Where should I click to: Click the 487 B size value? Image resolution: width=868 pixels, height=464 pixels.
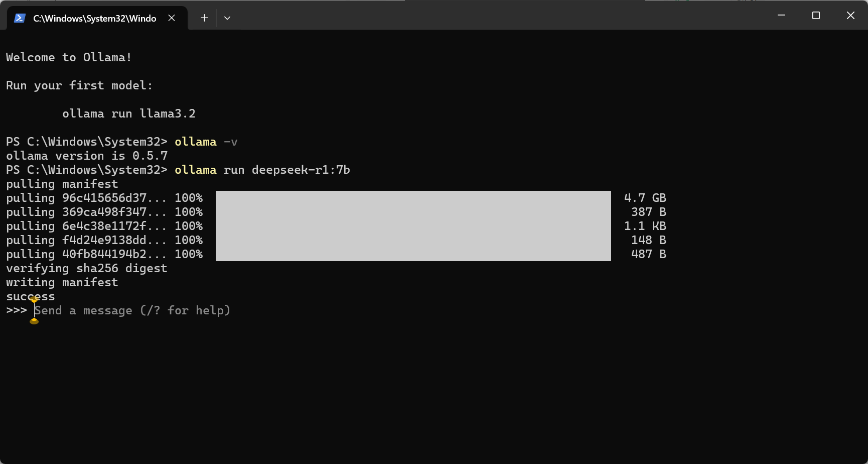click(649, 254)
